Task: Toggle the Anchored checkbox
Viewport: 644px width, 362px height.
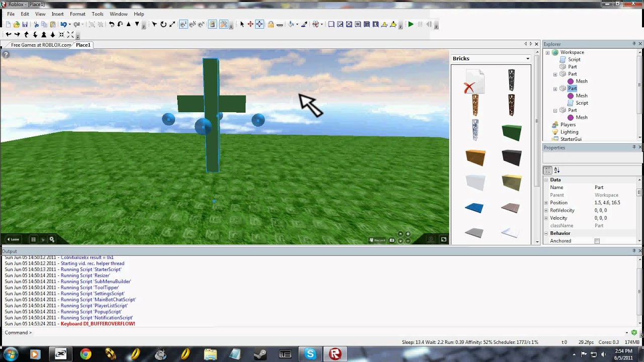Action: tap(597, 241)
